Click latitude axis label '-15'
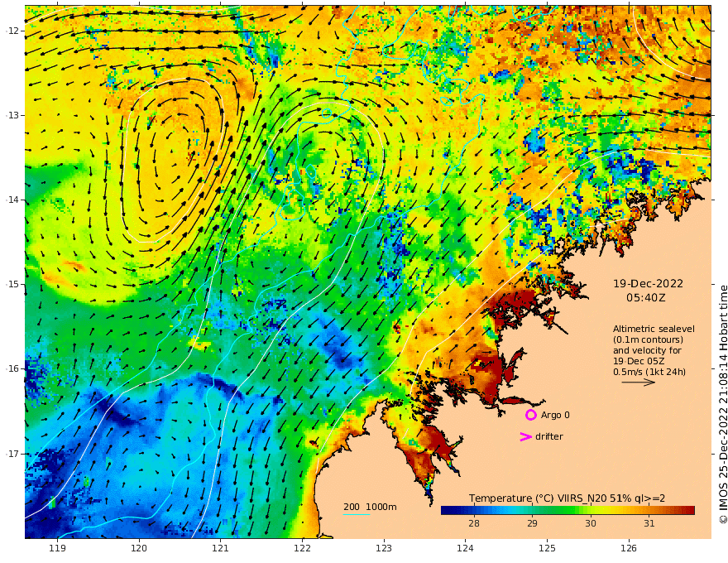The image size is (728, 563). (x=12, y=284)
